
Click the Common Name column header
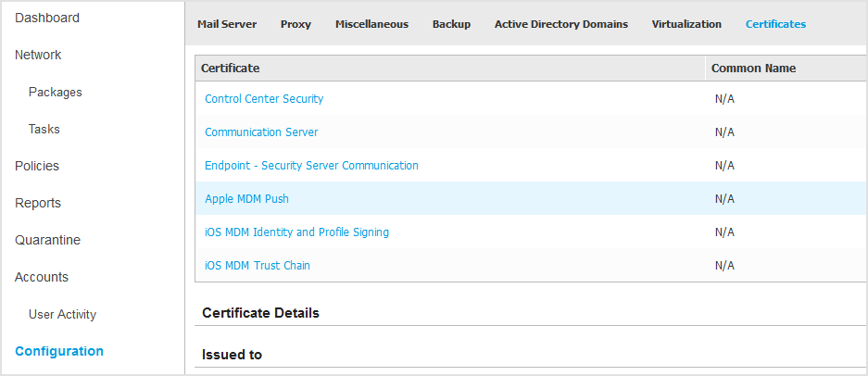coord(753,69)
